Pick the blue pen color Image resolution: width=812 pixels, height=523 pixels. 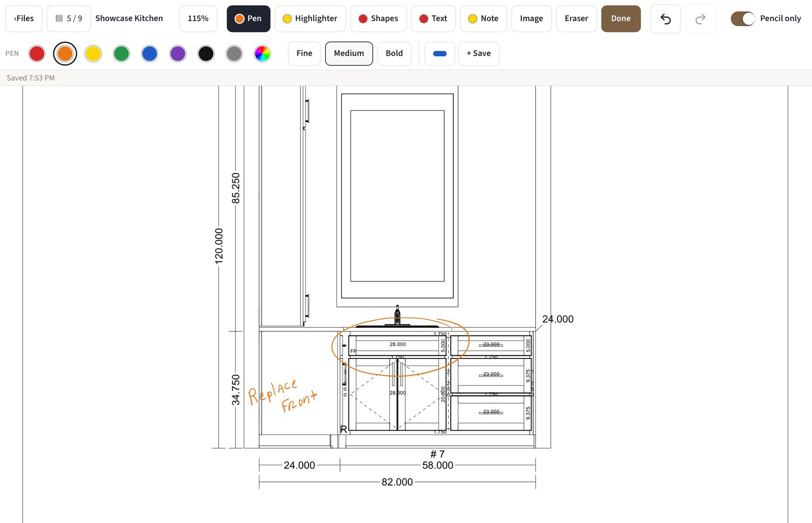(x=150, y=54)
